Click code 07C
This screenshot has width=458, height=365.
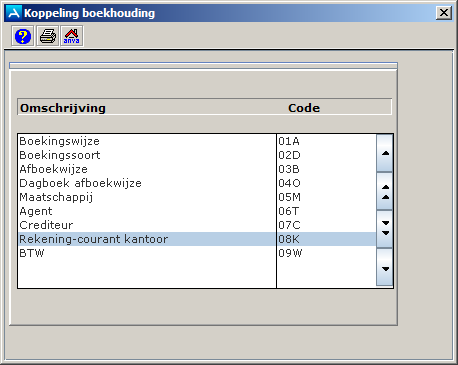[x=289, y=225]
